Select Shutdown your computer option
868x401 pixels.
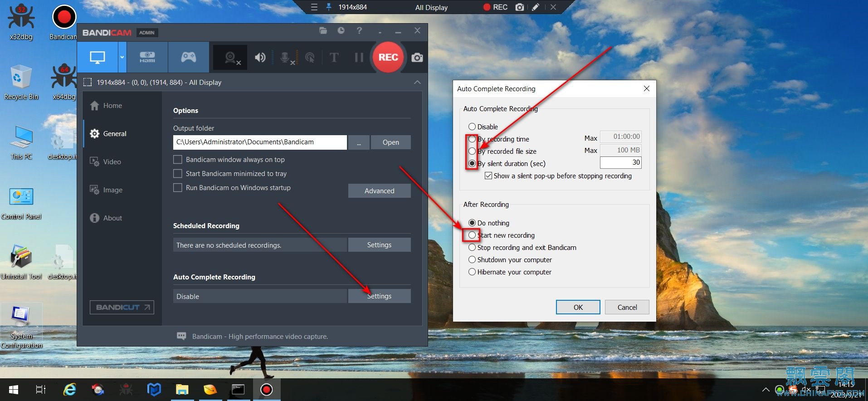point(472,260)
